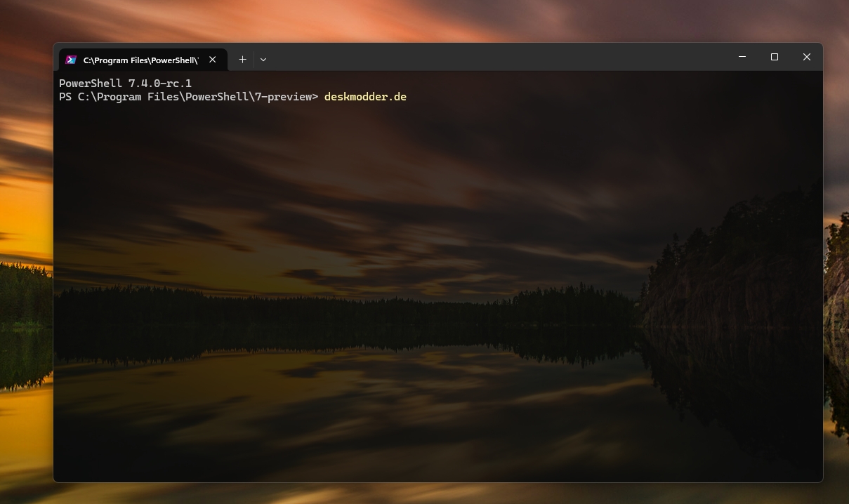Viewport: 849px width, 504px height.
Task: Minimize the Terminal window
Action: click(x=742, y=57)
